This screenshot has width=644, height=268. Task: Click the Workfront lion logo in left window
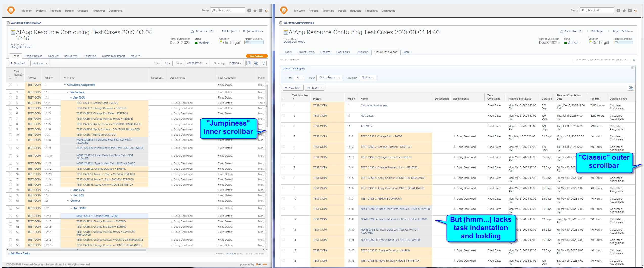(11, 10)
